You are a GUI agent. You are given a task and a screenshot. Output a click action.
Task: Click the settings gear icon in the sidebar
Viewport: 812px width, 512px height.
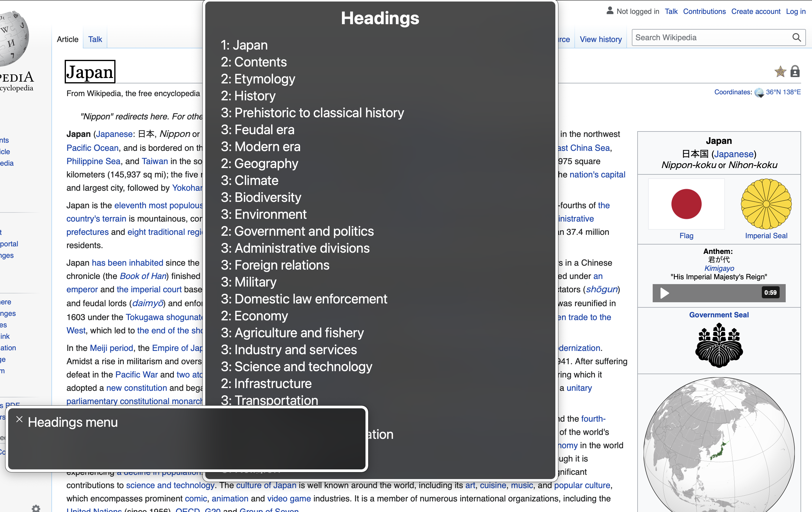[x=36, y=508]
